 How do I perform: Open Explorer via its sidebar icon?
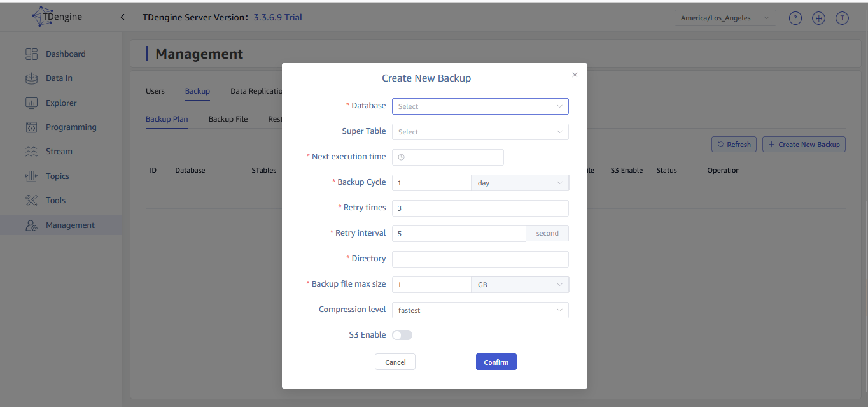click(x=32, y=103)
